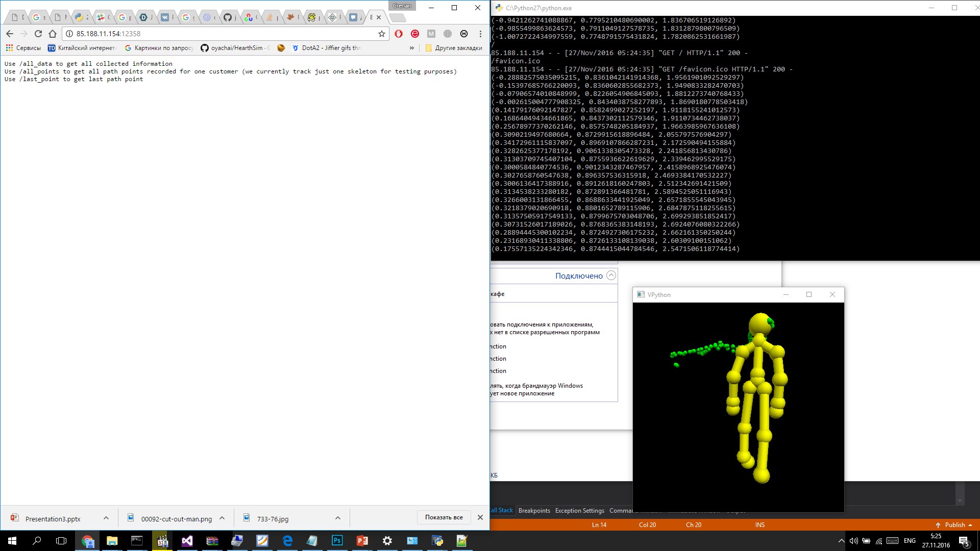Collapse the Подключено section chevron

(x=611, y=275)
